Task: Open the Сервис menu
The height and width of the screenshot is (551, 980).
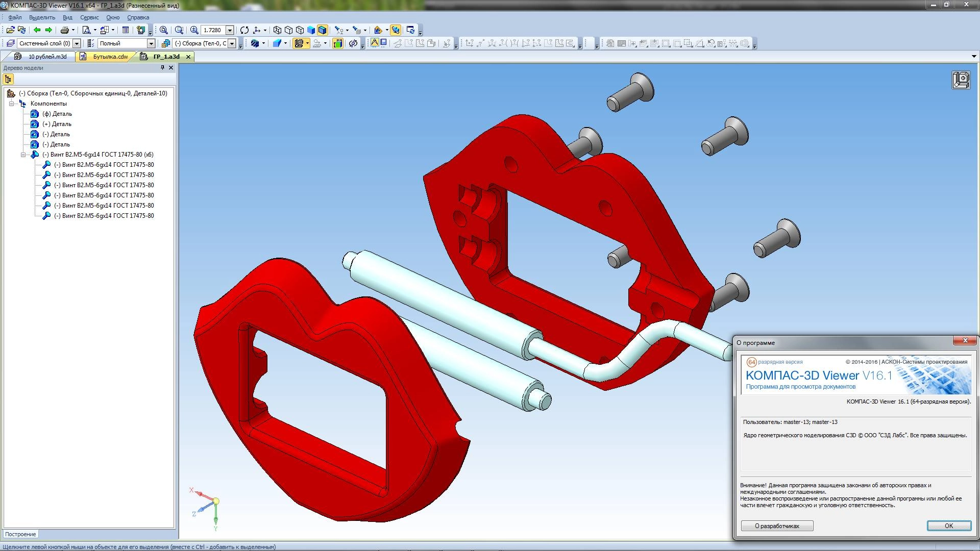Action: pyautogui.click(x=89, y=17)
